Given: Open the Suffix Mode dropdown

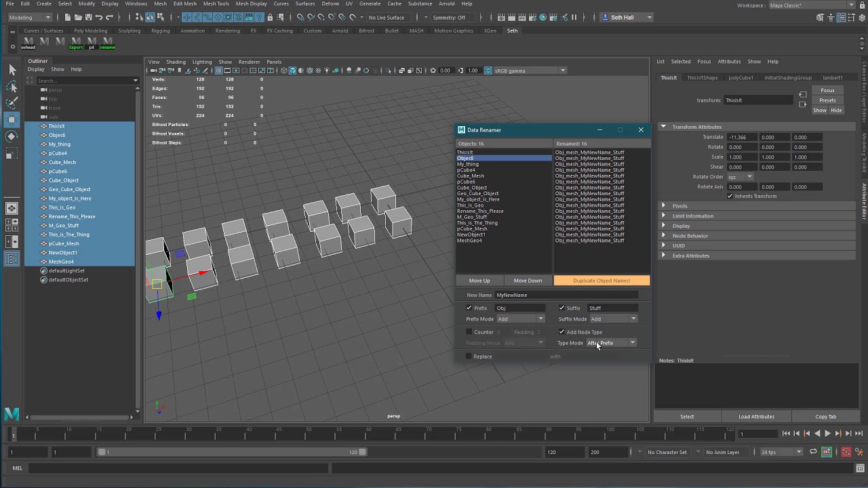Looking at the screenshot, I should (x=613, y=319).
